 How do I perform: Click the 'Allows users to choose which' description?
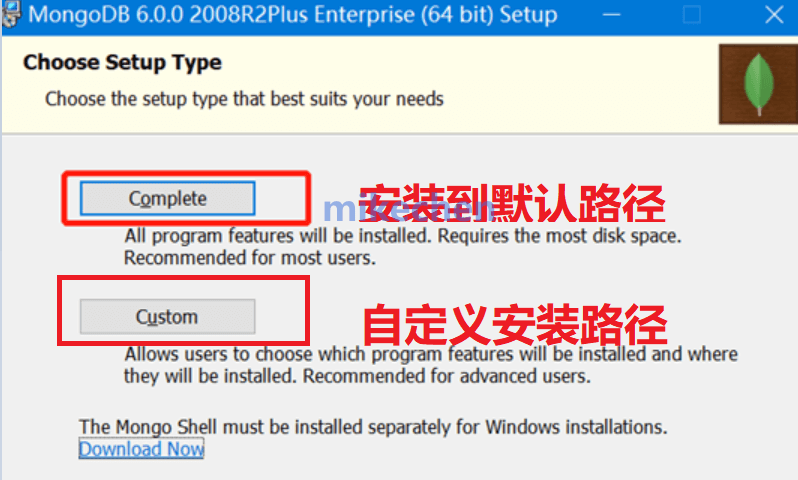point(431,354)
